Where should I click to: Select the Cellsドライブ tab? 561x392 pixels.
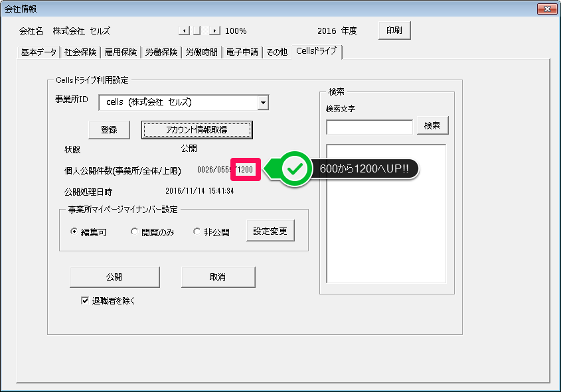point(317,51)
